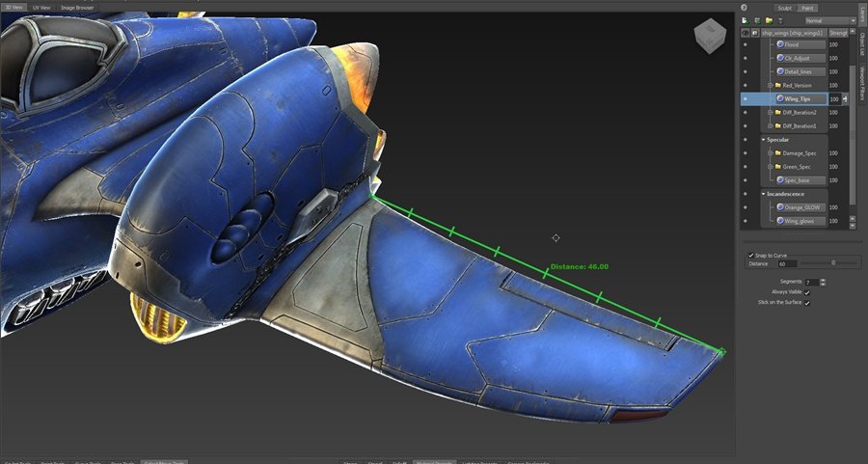
Task: Click the Sculpt layers button
Action: pyautogui.click(x=784, y=8)
